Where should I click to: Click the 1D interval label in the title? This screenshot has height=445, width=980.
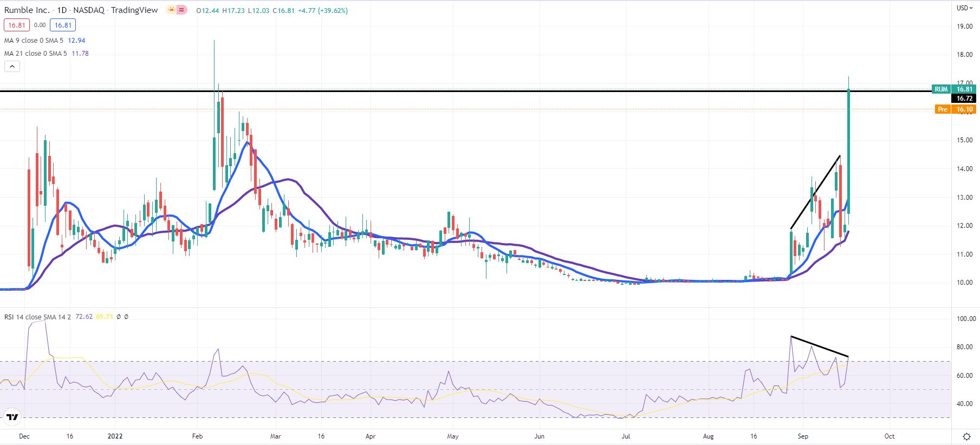[x=62, y=10]
